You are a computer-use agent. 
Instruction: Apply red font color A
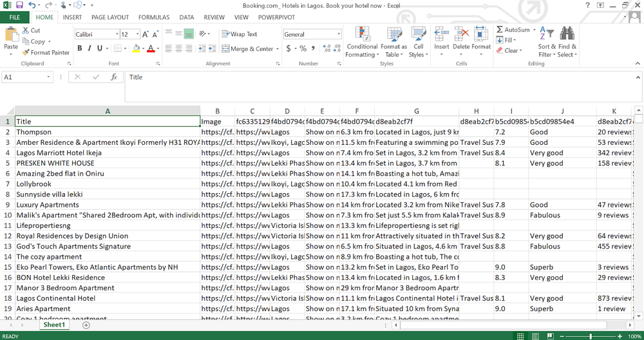(x=151, y=48)
